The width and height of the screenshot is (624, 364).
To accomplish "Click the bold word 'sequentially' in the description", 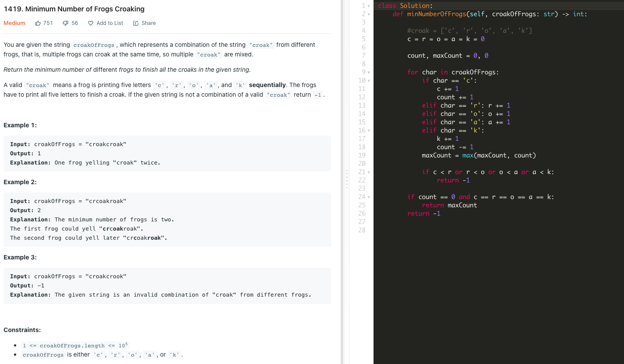I will coord(268,85).
